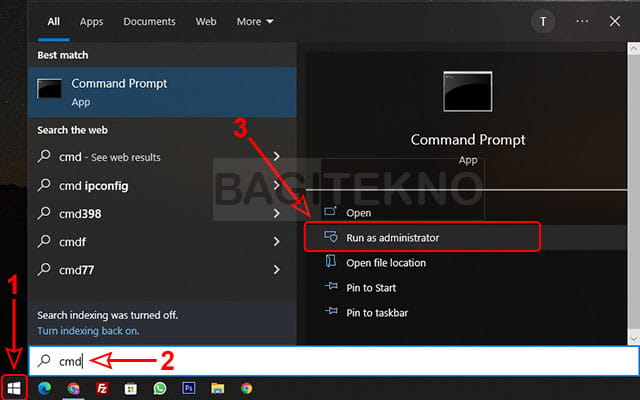Open File Explorer from the taskbar
The height and width of the screenshot is (400, 640).
pyautogui.click(x=218, y=388)
